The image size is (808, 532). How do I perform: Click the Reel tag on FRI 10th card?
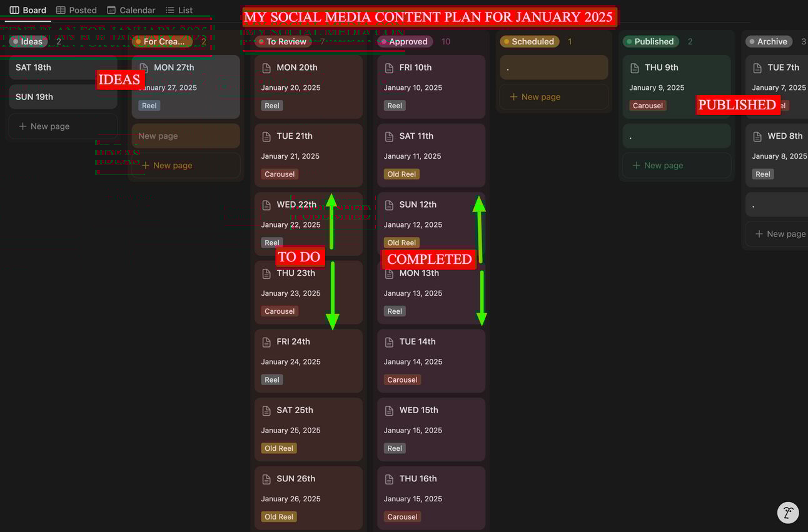coord(395,106)
